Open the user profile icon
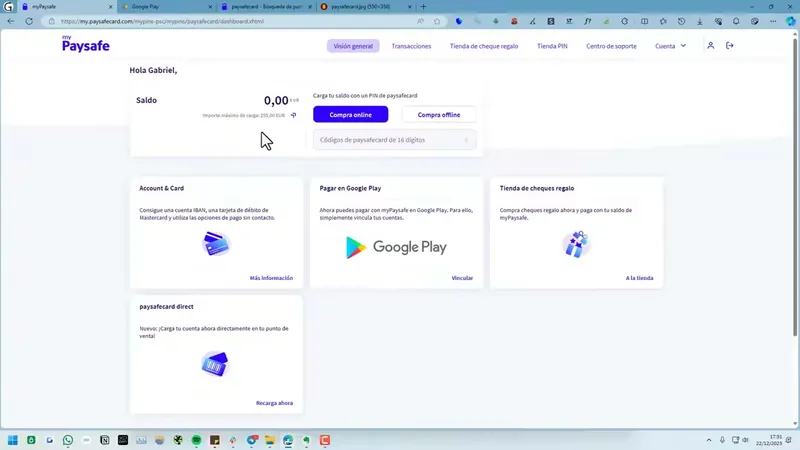The image size is (800, 450). coord(710,45)
